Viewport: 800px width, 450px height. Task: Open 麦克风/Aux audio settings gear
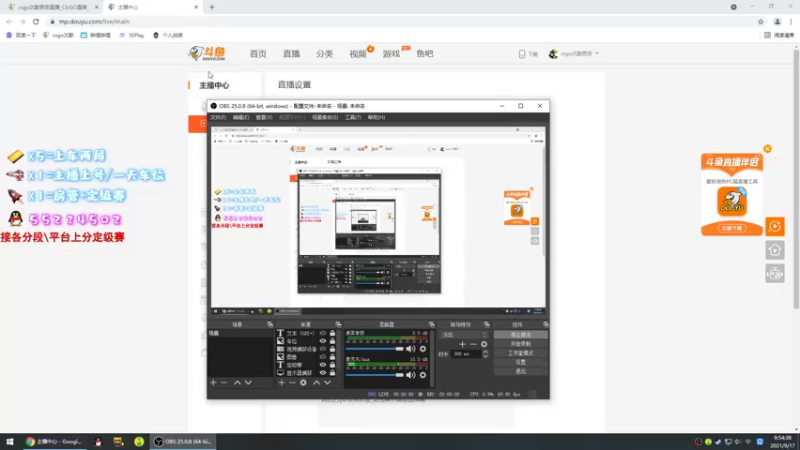(x=423, y=375)
